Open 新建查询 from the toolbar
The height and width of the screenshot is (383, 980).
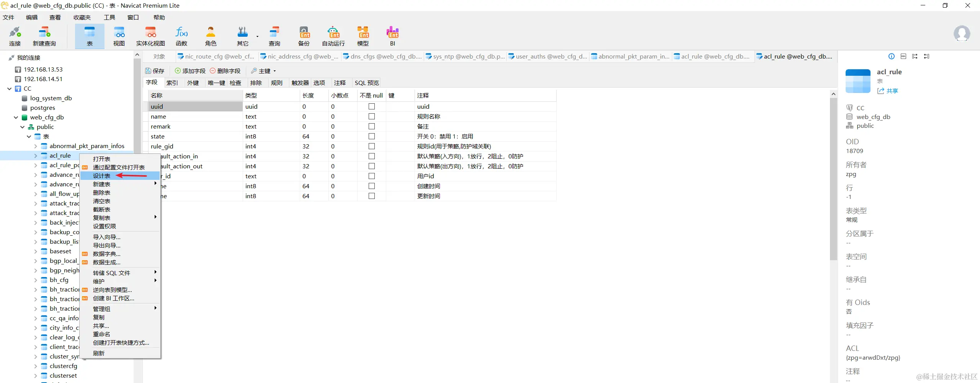[44, 36]
